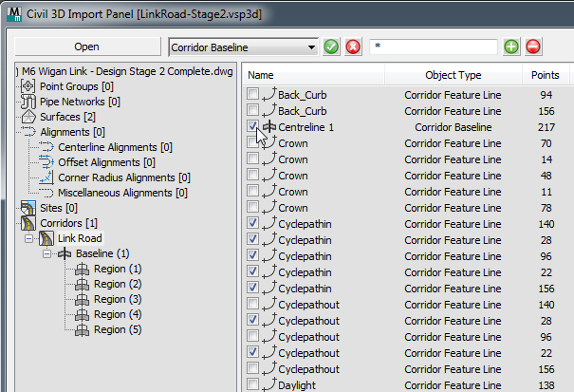Click the Cyclepathout name with 96 points
This screenshot has height=392, width=574.
(x=309, y=337)
